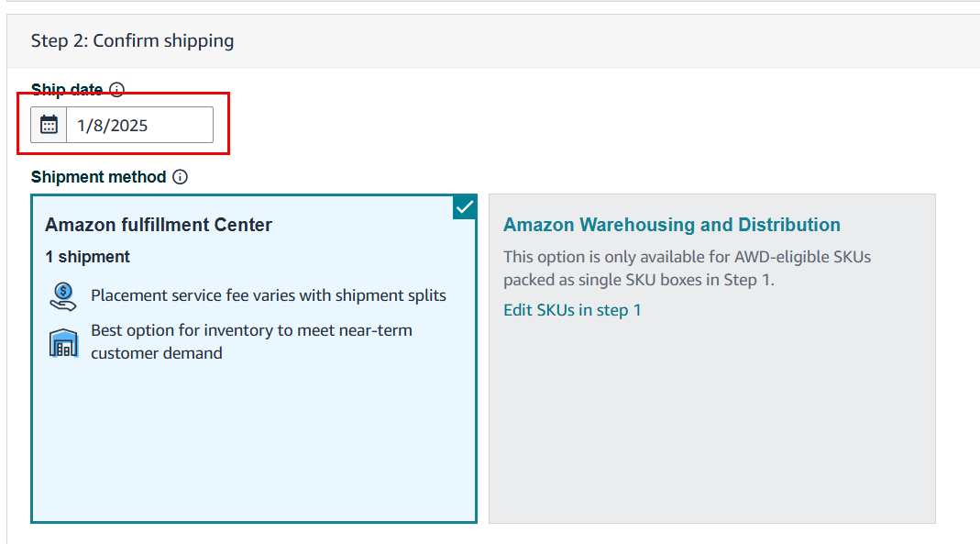Image resolution: width=980 pixels, height=544 pixels.
Task: Open the calendar picker icon for ship date
Action: click(49, 125)
